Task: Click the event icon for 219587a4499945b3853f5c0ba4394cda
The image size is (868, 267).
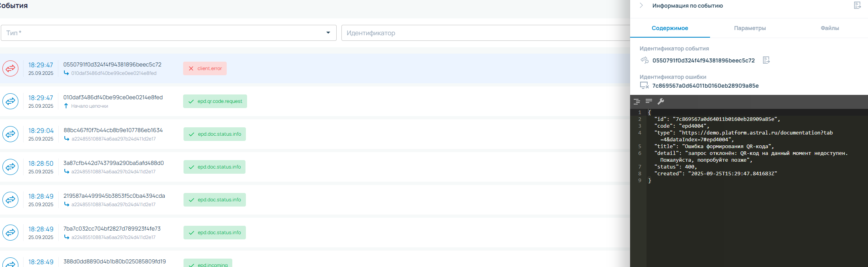Action: [x=10, y=200]
